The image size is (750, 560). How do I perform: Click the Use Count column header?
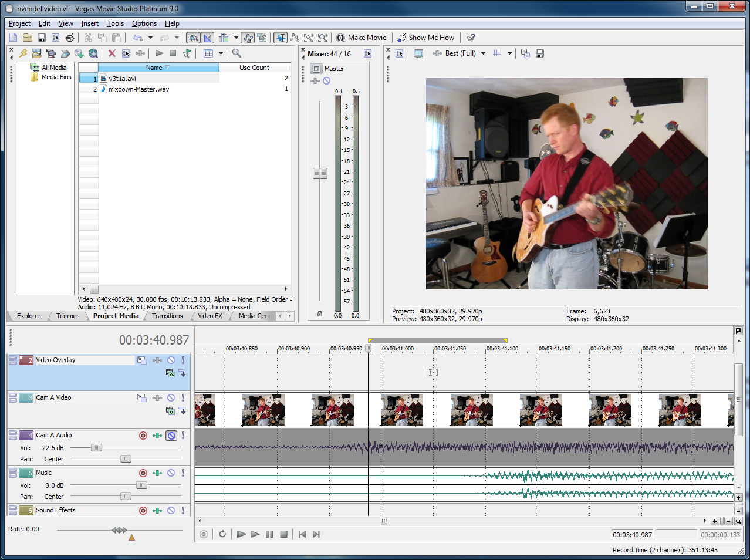coord(254,68)
